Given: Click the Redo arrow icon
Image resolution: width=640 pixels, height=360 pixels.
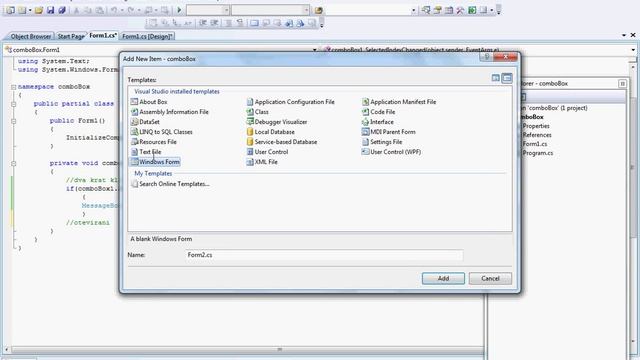Looking at the screenshot, I should (131, 10).
